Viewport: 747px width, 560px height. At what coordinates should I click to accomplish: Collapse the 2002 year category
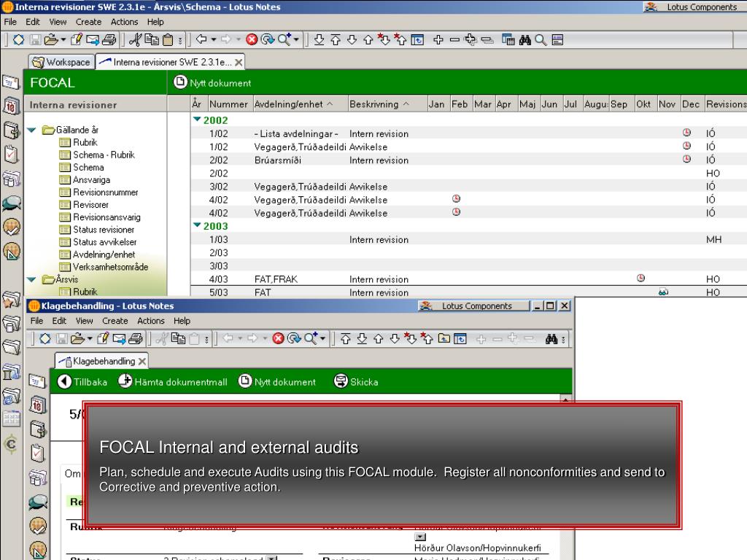(x=197, y=120)
